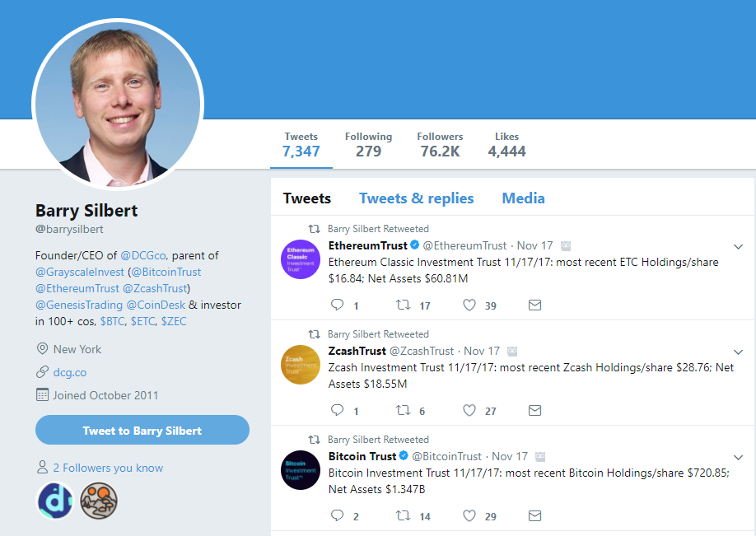Viewport: 756px width, 536px height.
Task: Click the calendar icon next to Joined October 2011
Action: 41,395
